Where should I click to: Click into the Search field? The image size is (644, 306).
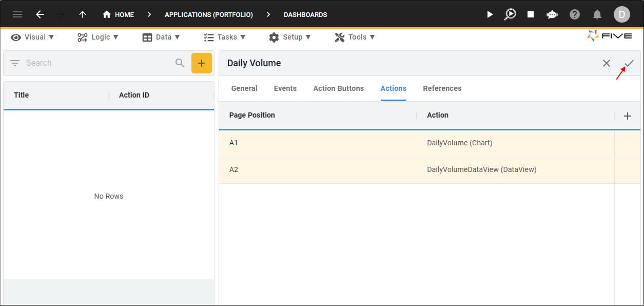pyautogui.click(x=97, y=63)
